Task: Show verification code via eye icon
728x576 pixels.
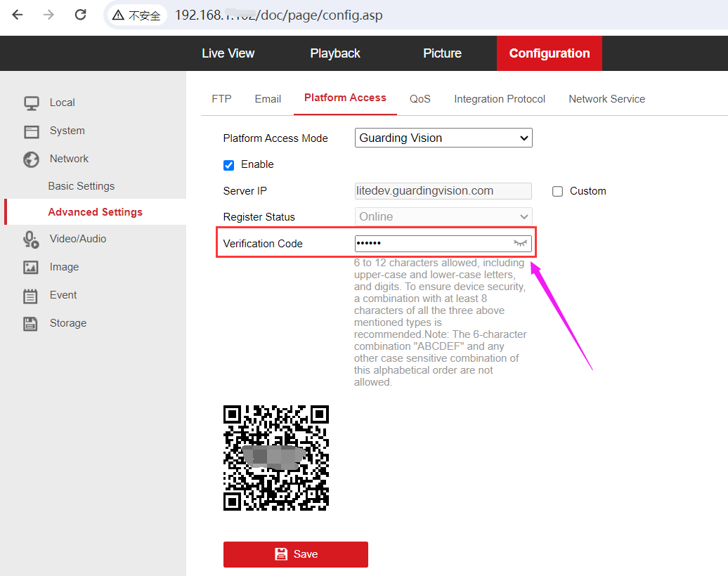Action: [520, 243]
